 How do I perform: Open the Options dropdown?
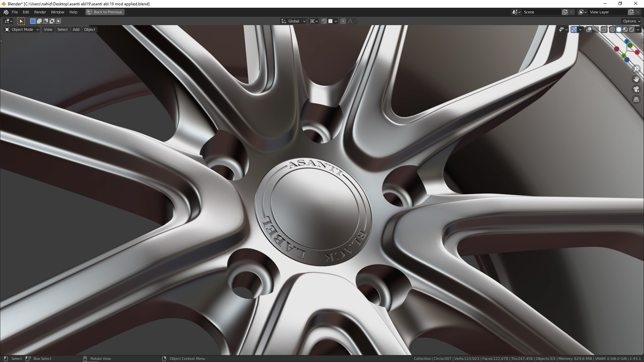click(x=632, y=21)
